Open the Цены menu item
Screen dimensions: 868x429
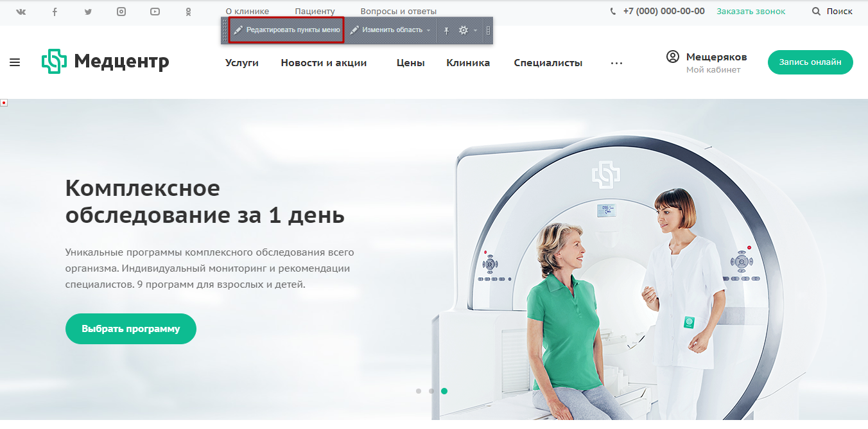(x=411, y=62)
